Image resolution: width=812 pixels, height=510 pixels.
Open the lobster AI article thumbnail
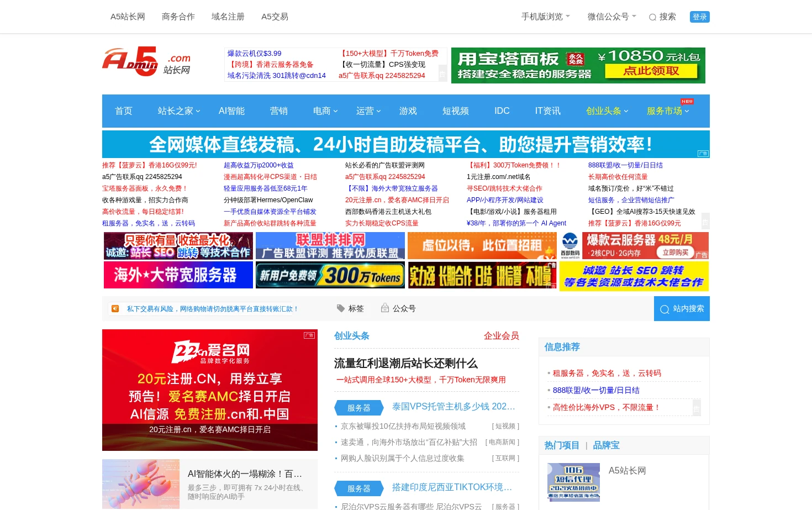(x=141, y=484)
